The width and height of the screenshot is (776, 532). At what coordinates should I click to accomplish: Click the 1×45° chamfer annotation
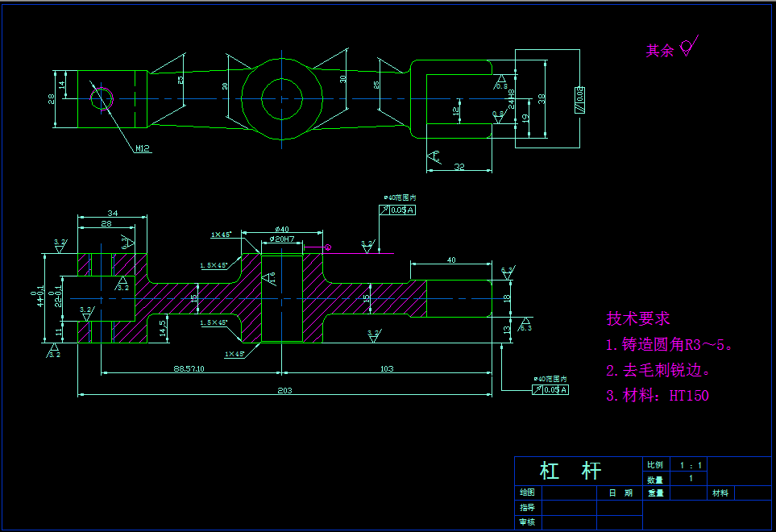coord(220,235)
